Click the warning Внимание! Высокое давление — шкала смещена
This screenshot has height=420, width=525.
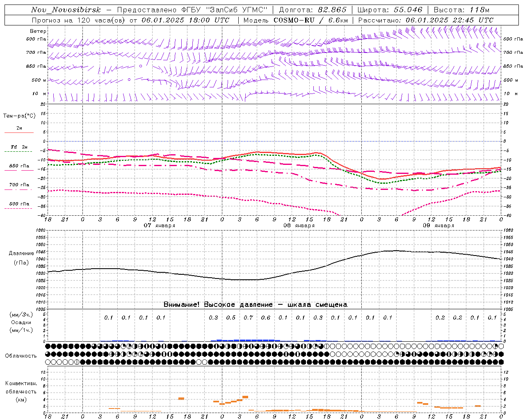tap(255, 305)
